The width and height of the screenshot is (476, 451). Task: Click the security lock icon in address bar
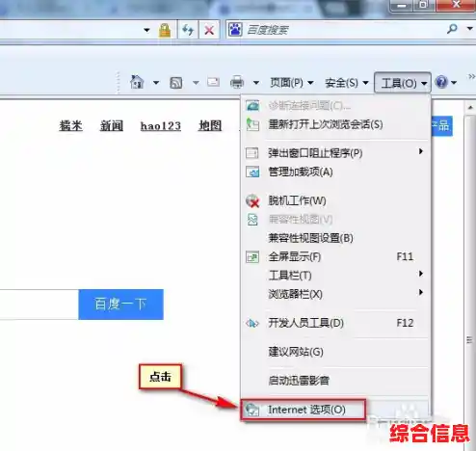(165, 30)
